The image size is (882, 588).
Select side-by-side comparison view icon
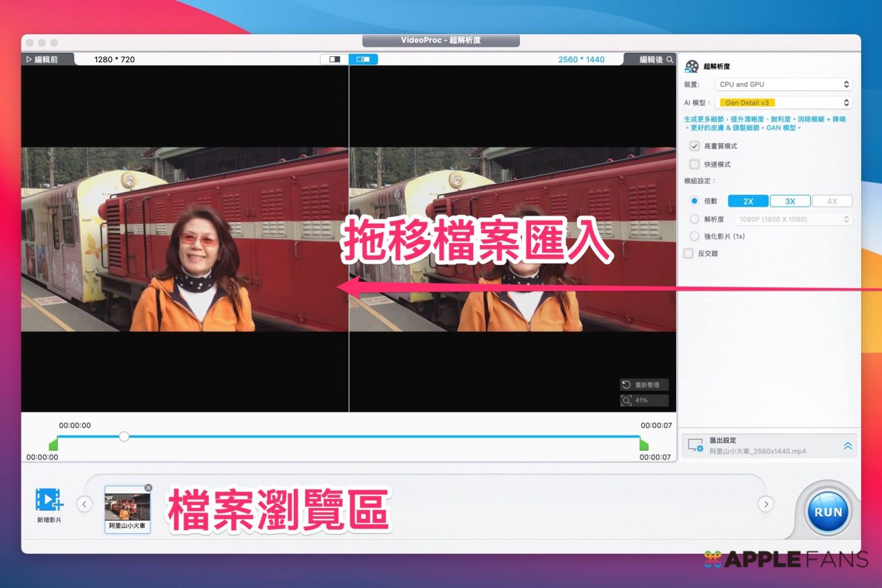click(x=363, y=59)
